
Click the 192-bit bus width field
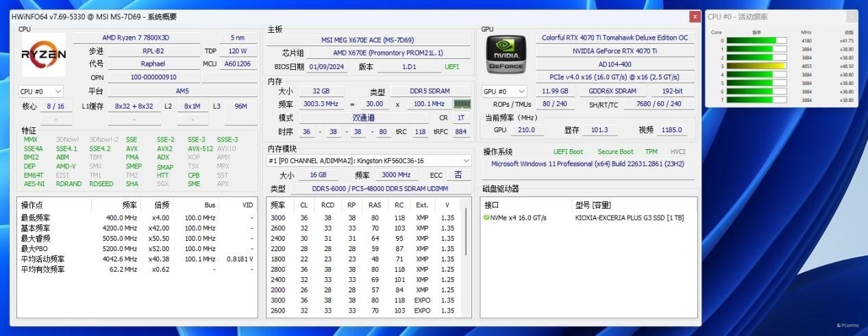click(x=671, y=91)
